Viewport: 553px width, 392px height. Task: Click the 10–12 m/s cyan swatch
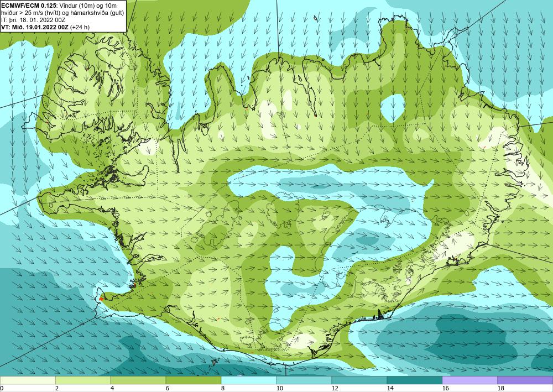click(x=304, y=380)
